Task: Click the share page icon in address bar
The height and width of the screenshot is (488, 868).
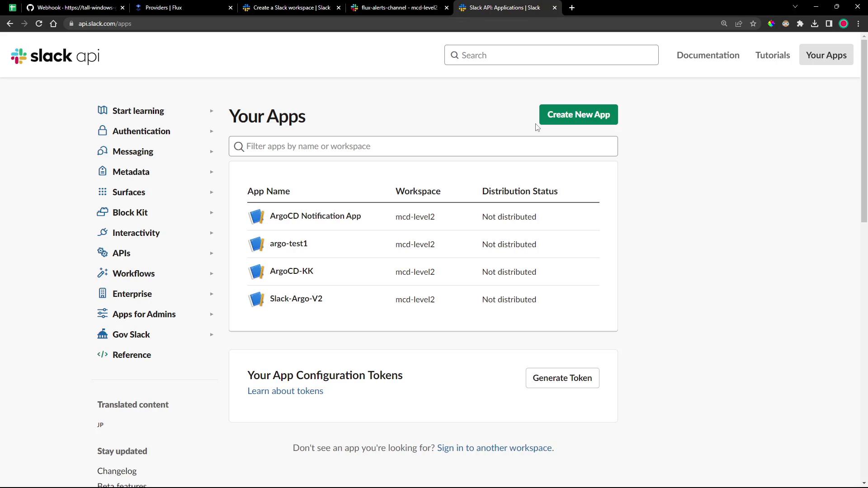Action: pyautogui.click(x=739, y=23)
